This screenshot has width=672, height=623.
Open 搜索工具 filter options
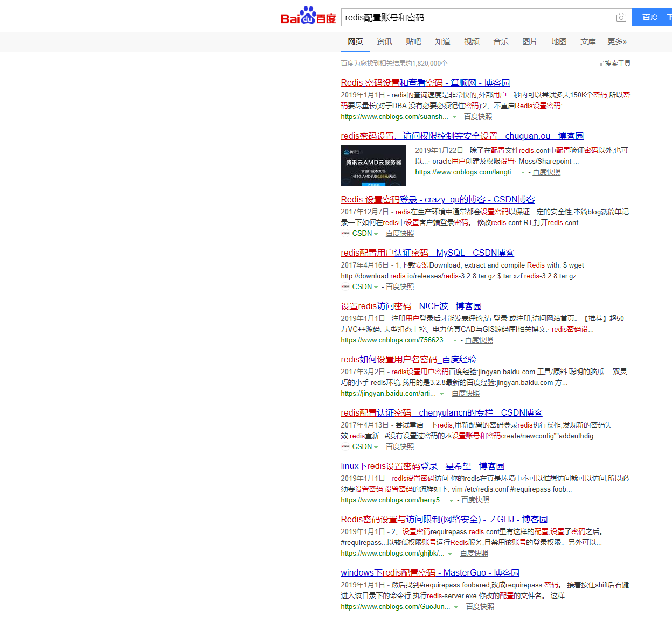click(614, 64)
